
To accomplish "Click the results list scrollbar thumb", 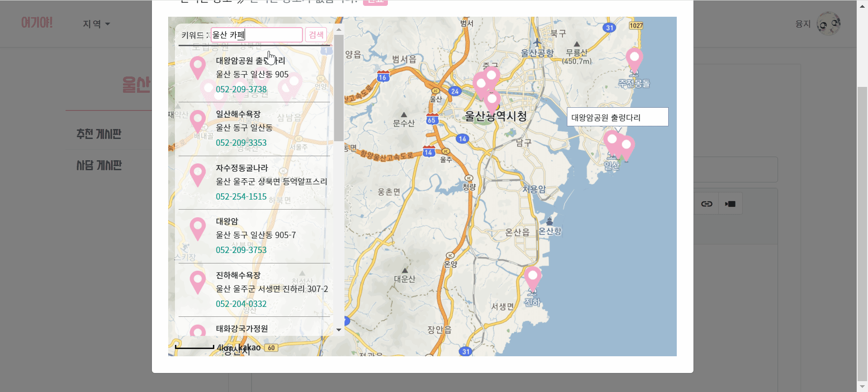I will click(339, 88).
